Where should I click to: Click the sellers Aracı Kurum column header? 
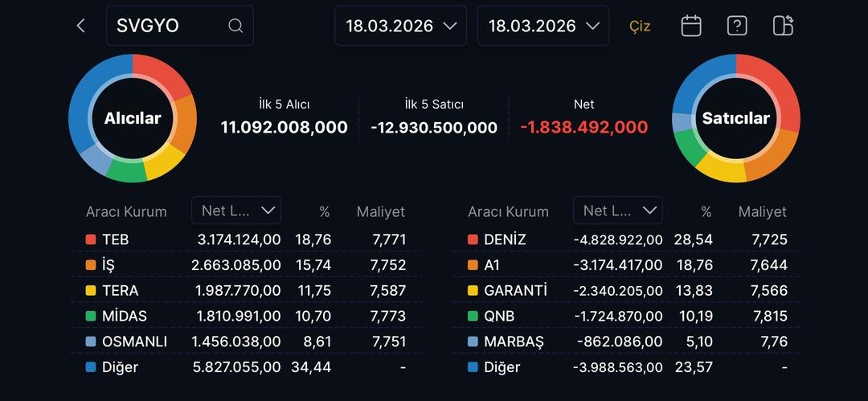(508, 212)
